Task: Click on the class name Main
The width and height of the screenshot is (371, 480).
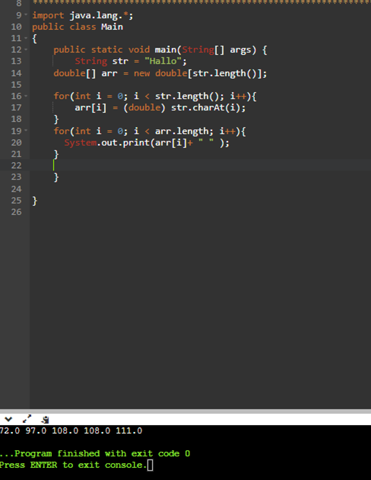Action: (112, 27)
